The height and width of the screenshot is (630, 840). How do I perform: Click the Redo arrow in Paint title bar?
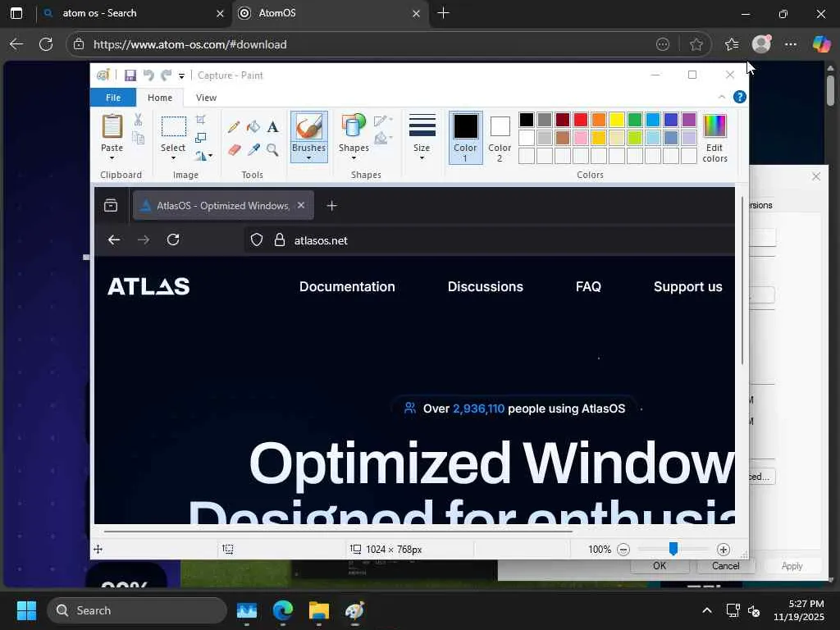click(x=167, y=75)
